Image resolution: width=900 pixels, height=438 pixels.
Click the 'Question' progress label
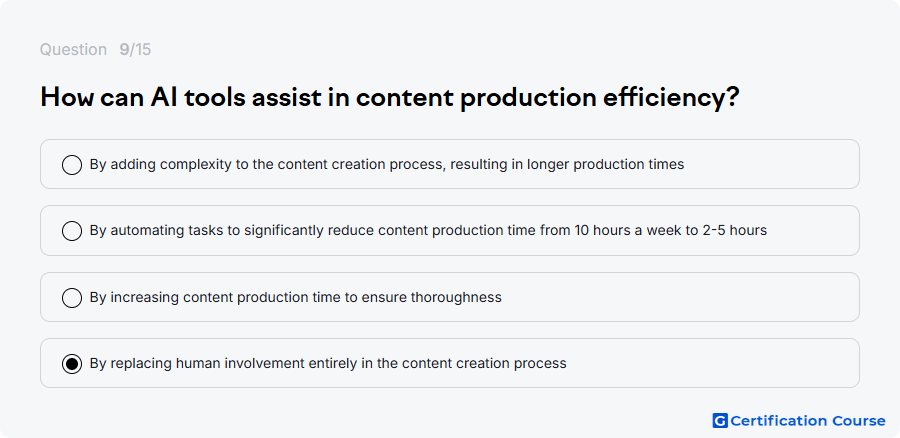73,50
